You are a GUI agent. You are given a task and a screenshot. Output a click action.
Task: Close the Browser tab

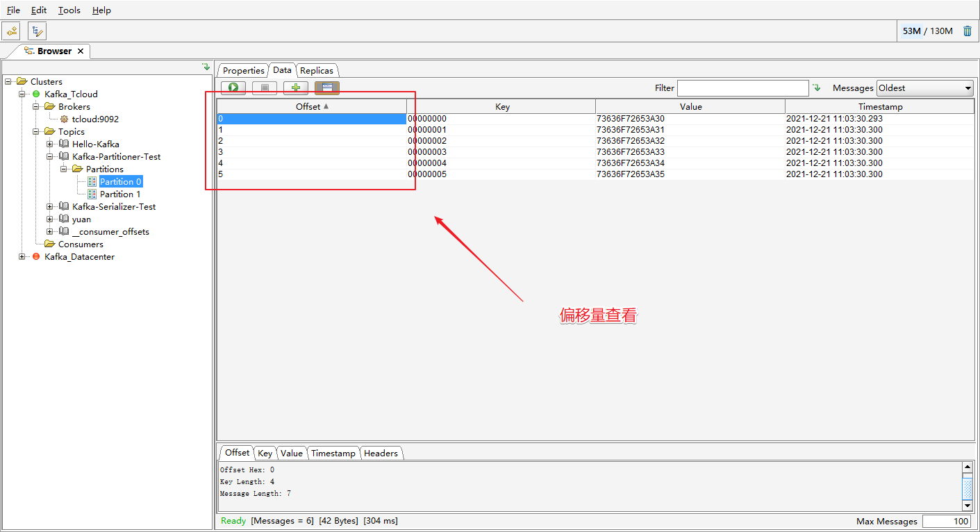[x=81, y=51]
